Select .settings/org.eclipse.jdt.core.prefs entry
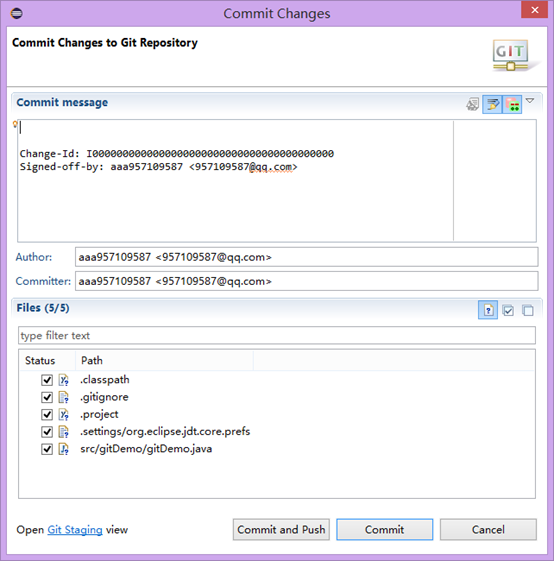The width and height of the screenshot is (554, 561). [165, 431]
